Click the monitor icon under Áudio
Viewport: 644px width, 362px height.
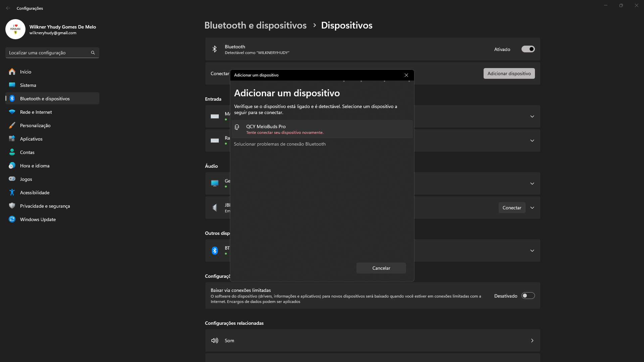click(x=215, y=183)
